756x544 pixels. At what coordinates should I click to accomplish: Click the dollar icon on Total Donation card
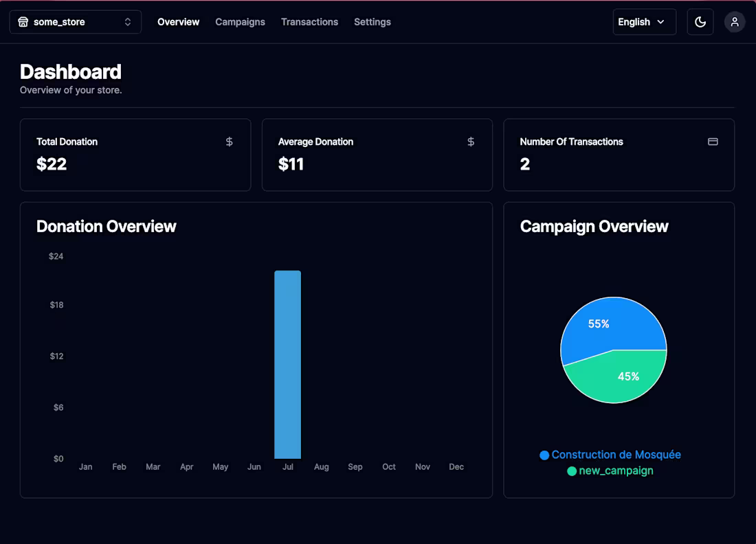click(x=229, y=141)
